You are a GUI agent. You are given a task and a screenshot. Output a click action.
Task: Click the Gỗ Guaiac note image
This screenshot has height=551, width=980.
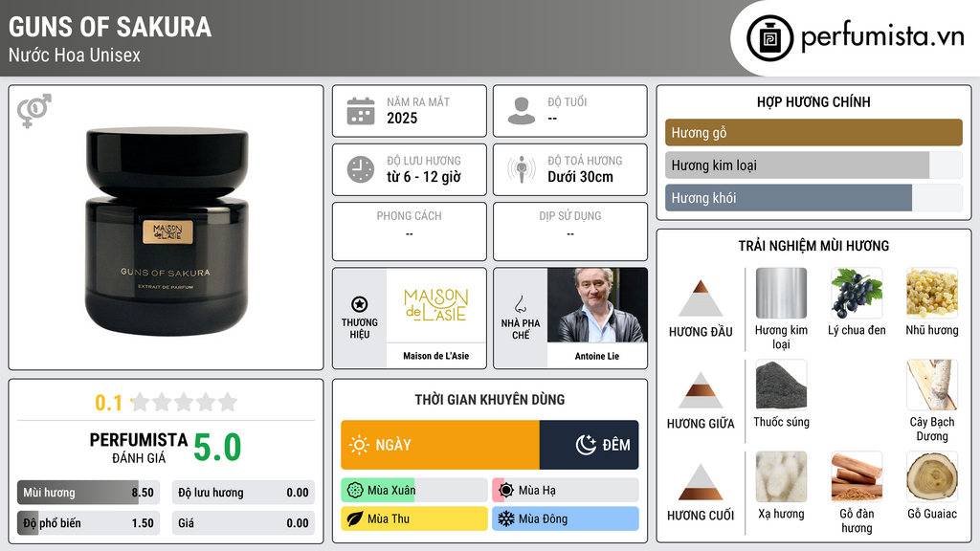pos(932,477)
